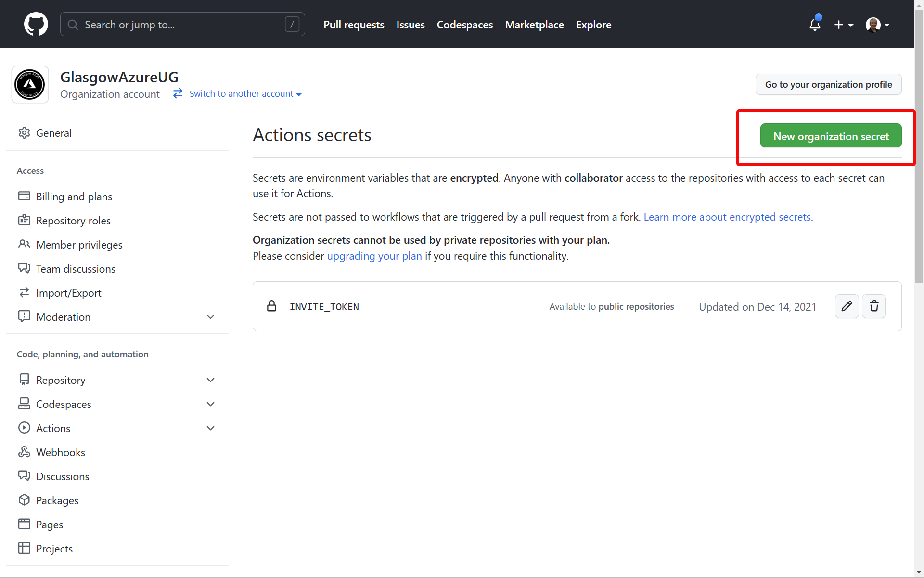The width and height of the screenshot is (924, 578).
Task: Open the notifications bell icon
Action: click(x=815, y=24)
